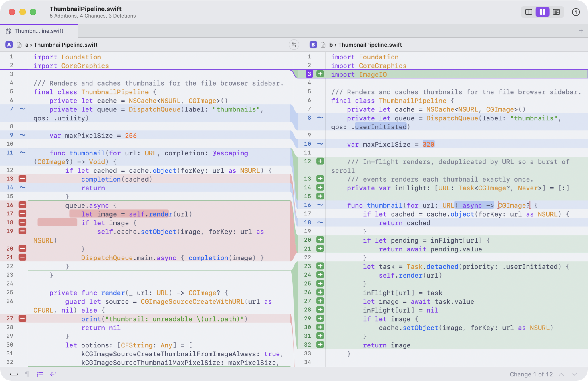Toggle line wrapping arrow icon
Image resolution: width=588 pixels, height=381 pixels.
point(53,374)
